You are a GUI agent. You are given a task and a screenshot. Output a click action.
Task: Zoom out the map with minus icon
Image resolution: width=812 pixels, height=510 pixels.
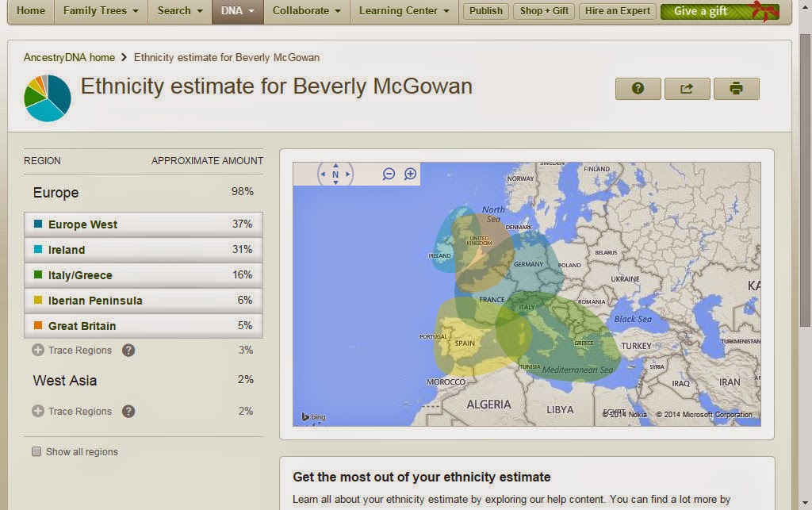pyautogui.click(x=389, y=174)
